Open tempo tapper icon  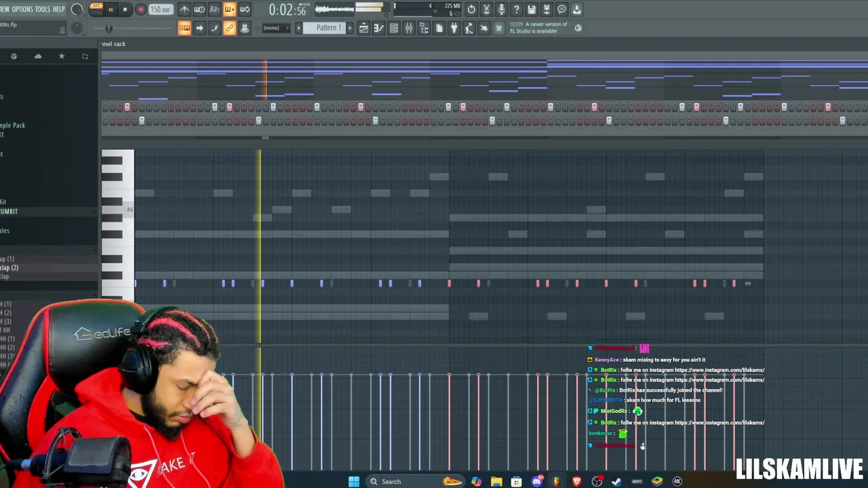[469, 28]
